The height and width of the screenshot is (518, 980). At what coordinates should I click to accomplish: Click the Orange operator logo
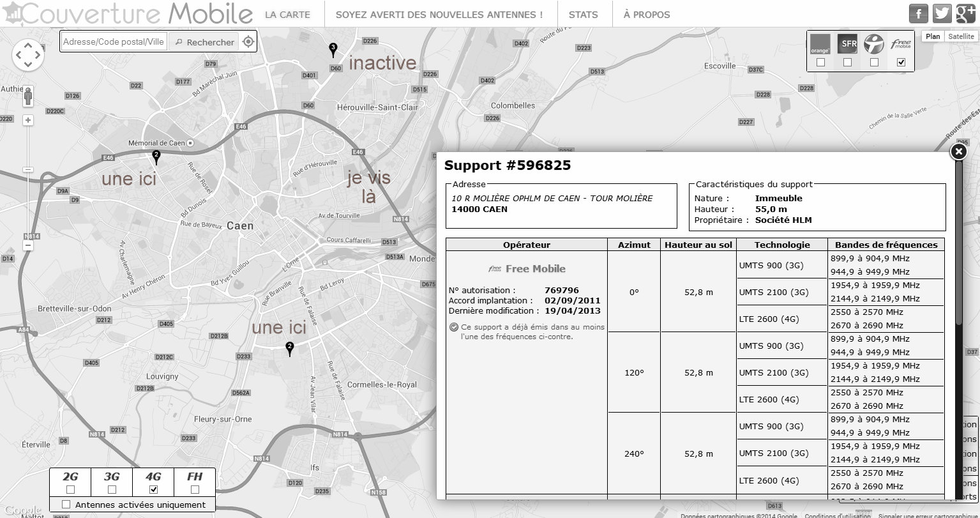(820, 44)
